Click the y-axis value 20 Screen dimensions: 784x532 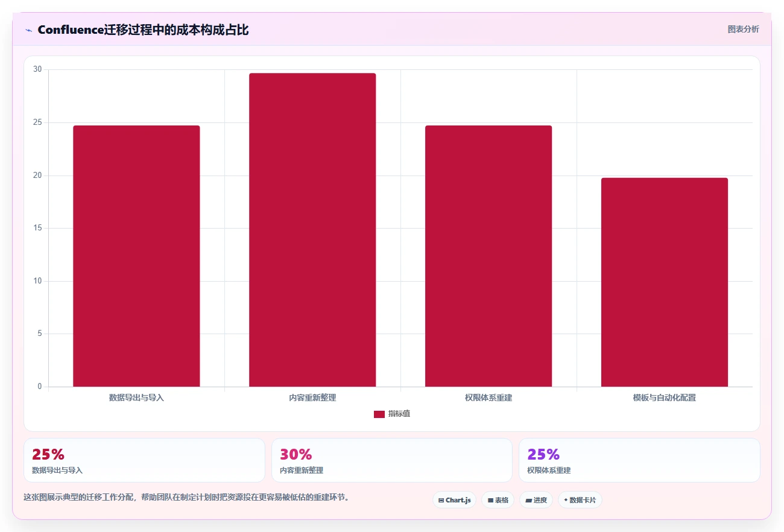(37, 176)
